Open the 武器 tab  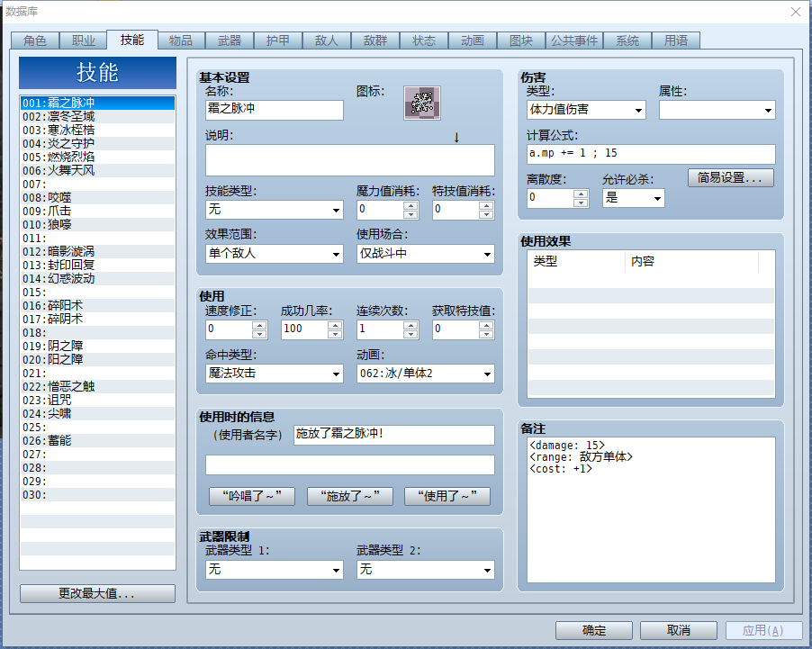tap(230, 41)
